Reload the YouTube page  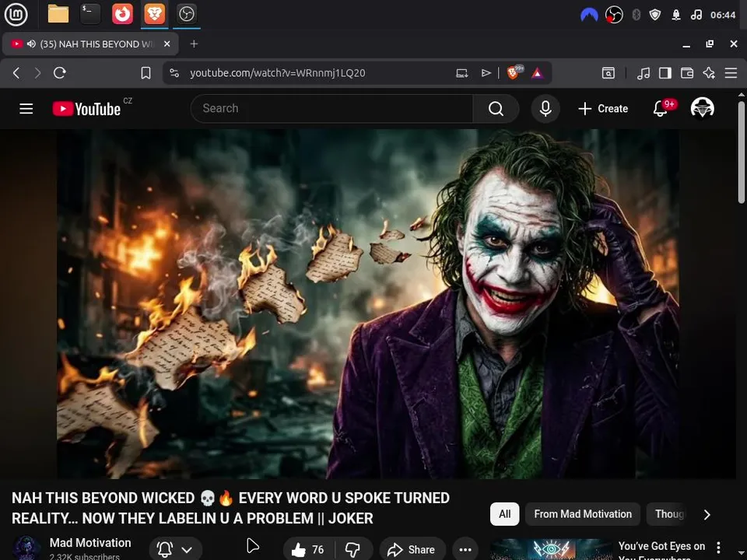tap(60, 73)
